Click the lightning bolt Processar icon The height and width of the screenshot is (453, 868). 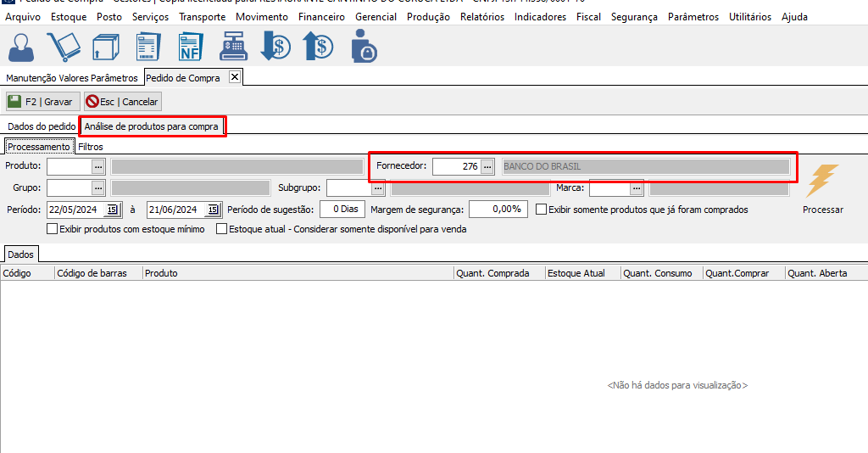coord(822,181)
